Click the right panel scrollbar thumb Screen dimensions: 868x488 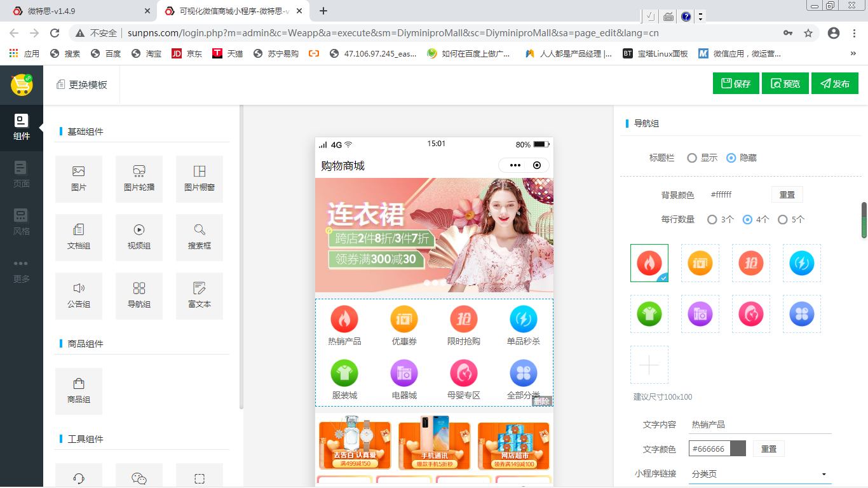[x=864, y=220]
